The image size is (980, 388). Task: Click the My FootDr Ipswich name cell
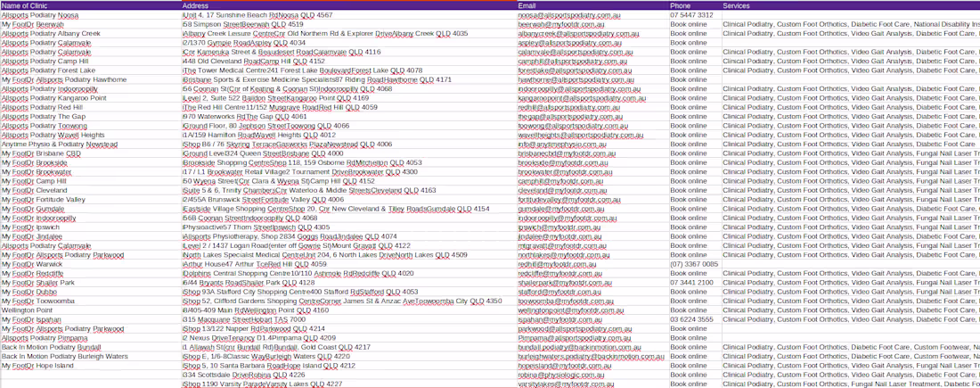(x=91, y=227)
